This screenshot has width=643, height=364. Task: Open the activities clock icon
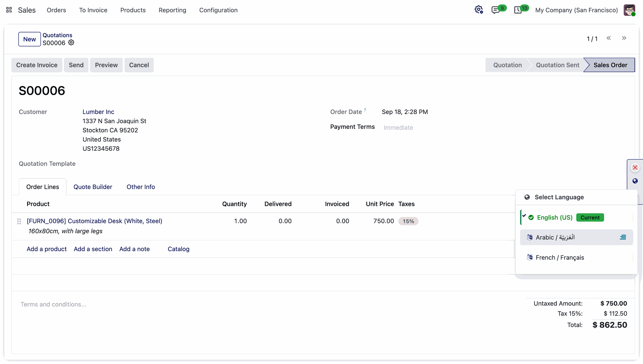click(518, 10)
